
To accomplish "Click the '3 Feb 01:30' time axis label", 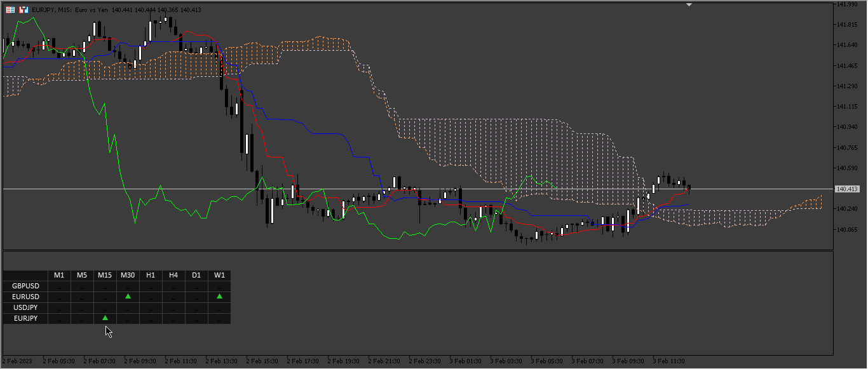I will point(465,361).
